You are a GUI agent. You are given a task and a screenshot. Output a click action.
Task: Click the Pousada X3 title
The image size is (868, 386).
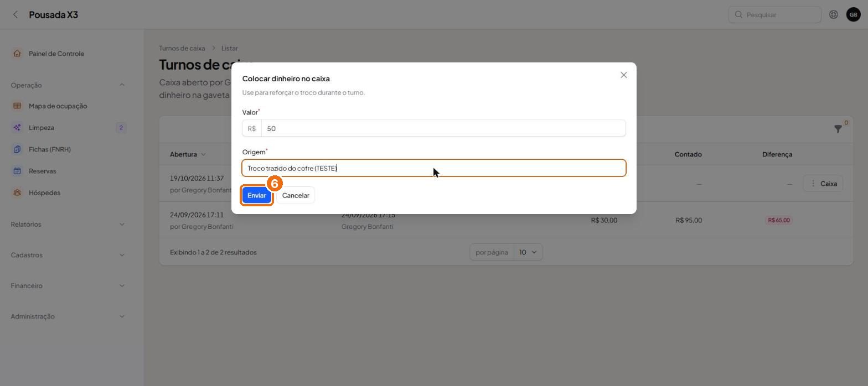(x=53, y=14)
